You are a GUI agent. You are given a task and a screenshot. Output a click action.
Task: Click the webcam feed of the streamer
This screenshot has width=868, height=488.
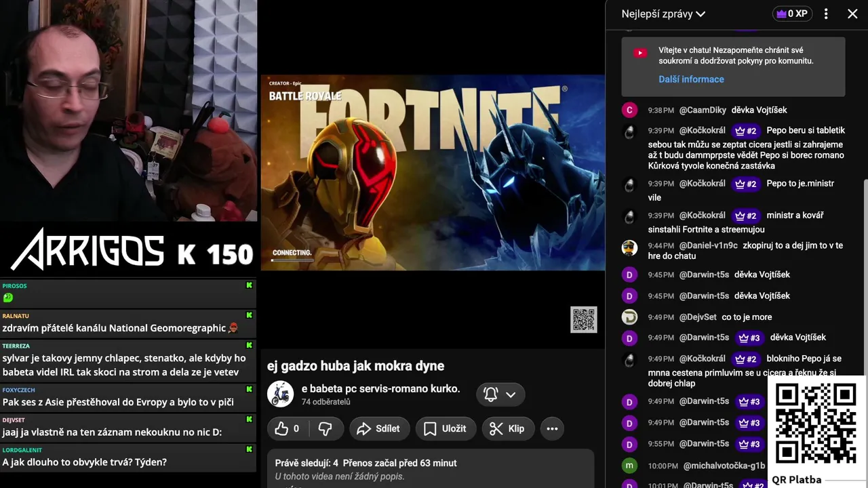128,110
